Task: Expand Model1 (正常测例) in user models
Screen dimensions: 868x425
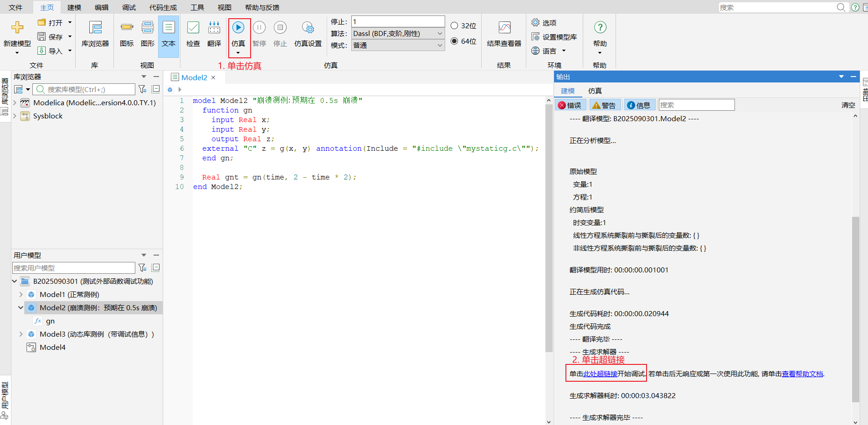Action: click(x=21, y=295)
